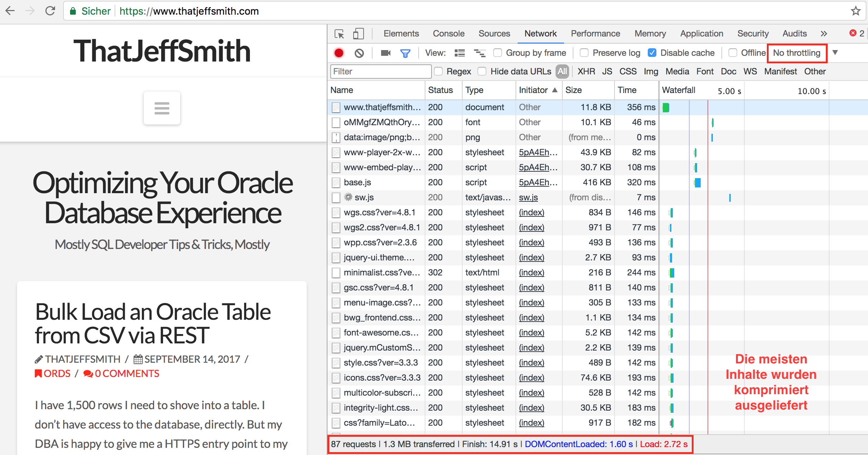Enable the Regex checkbox
The width and height of the screenshot is (868, 455).
(x=438, y=72)
